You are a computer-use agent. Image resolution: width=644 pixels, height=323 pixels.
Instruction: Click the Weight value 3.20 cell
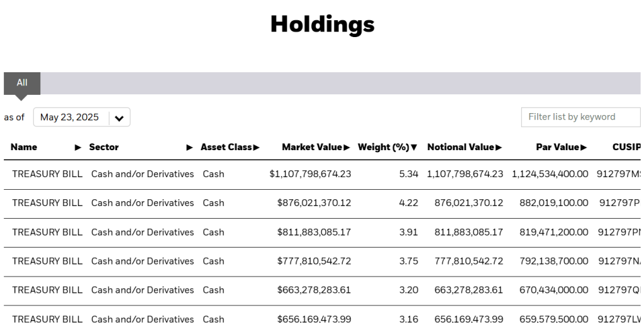coord(408,290)
